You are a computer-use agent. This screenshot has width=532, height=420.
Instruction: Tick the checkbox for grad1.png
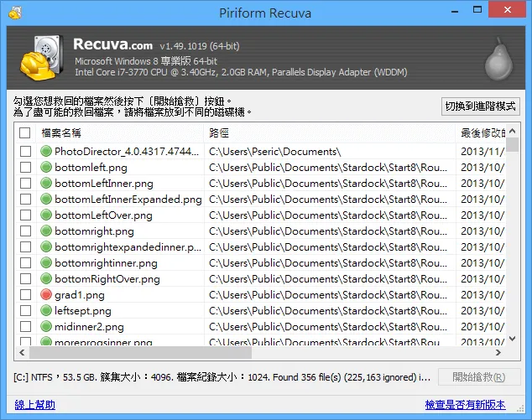(25, 294)
